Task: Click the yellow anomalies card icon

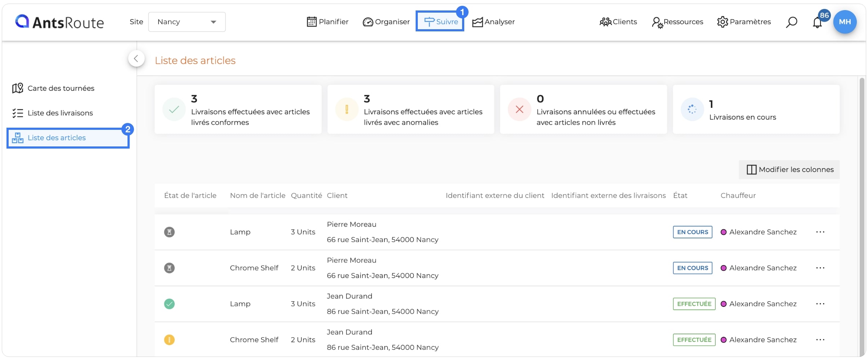Action: point(347,109)
